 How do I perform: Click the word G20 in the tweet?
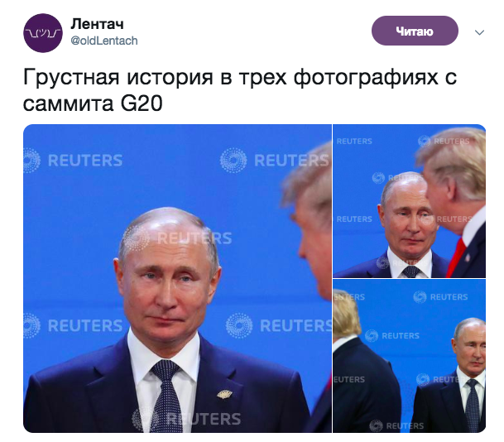(x=142, y=103)
